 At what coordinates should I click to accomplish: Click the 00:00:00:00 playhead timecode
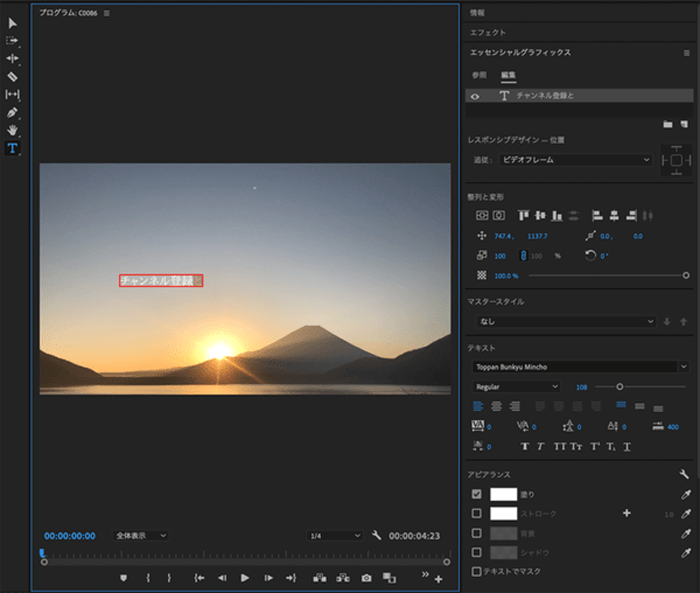(x=70, y=536)
